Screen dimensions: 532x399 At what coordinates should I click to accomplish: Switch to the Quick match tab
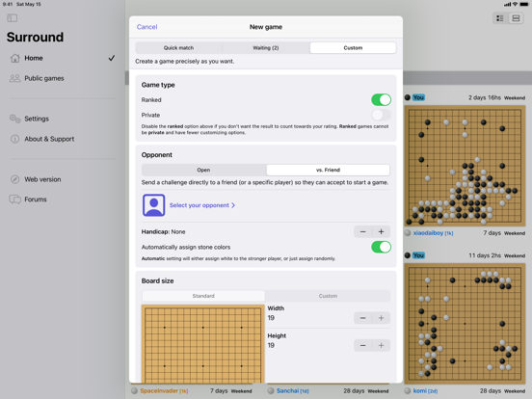click(x=178, y=48)
